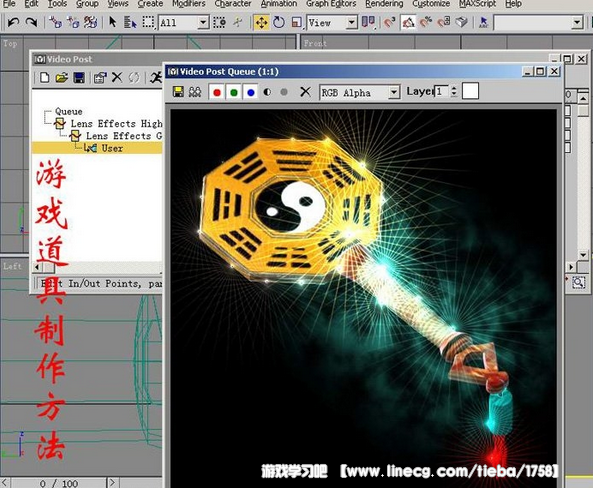This screenshot has width=593, height=488.
Task: Click Swap Events icon in Video Post
Action: pos(134,78)
